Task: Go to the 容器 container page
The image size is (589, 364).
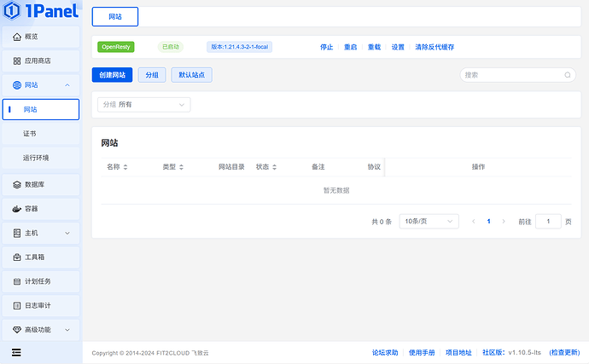Action: pyautogui.click(x=31, y=208)
